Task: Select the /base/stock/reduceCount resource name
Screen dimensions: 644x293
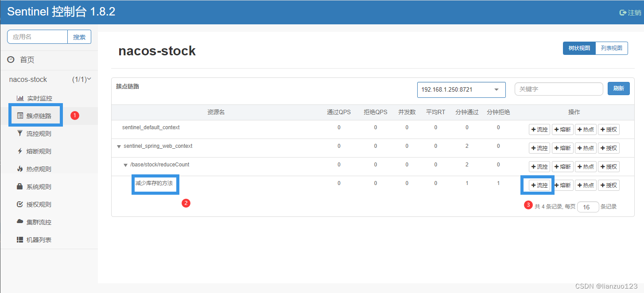Action: 159,165
